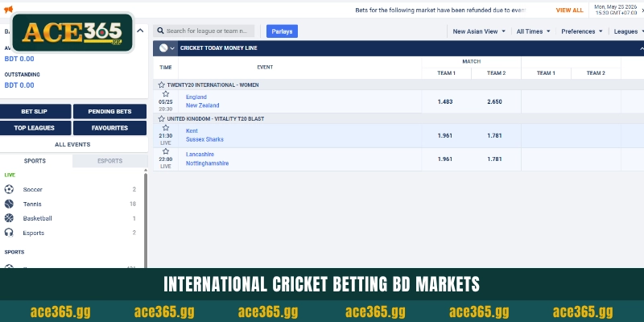Open Top Leagues
Screen dimensions: 644x322
pos(35,128)
